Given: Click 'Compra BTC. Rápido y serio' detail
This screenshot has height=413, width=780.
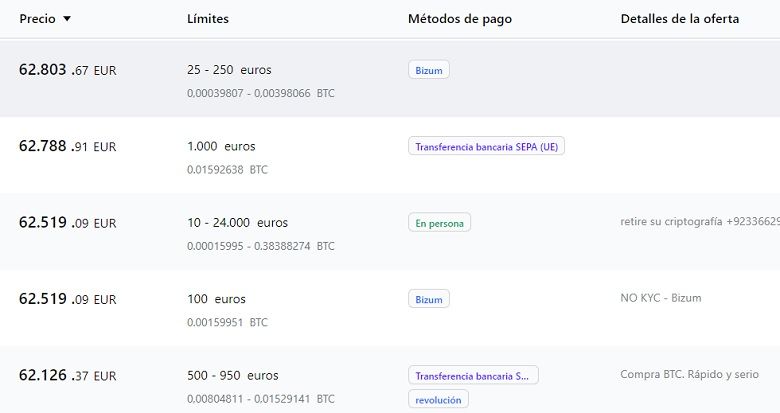Looking at the screenshot, I should [689, 374].
